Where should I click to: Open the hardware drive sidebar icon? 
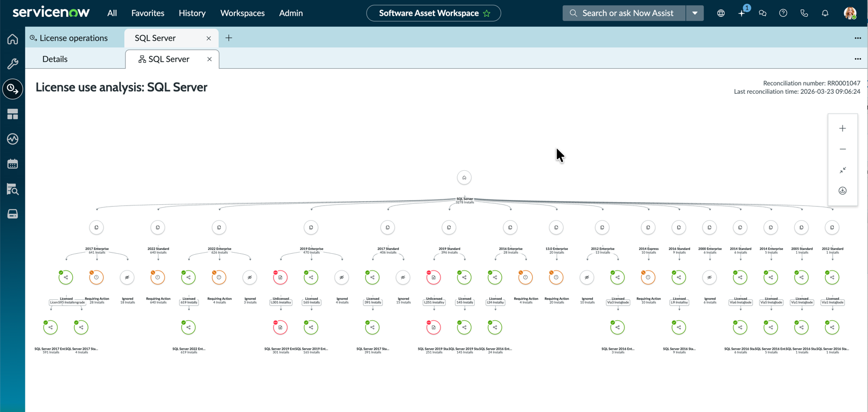[12, 214]
